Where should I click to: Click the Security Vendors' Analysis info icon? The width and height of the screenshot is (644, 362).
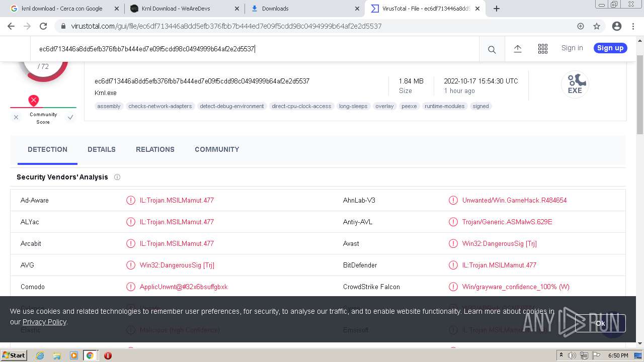(117, 177)
